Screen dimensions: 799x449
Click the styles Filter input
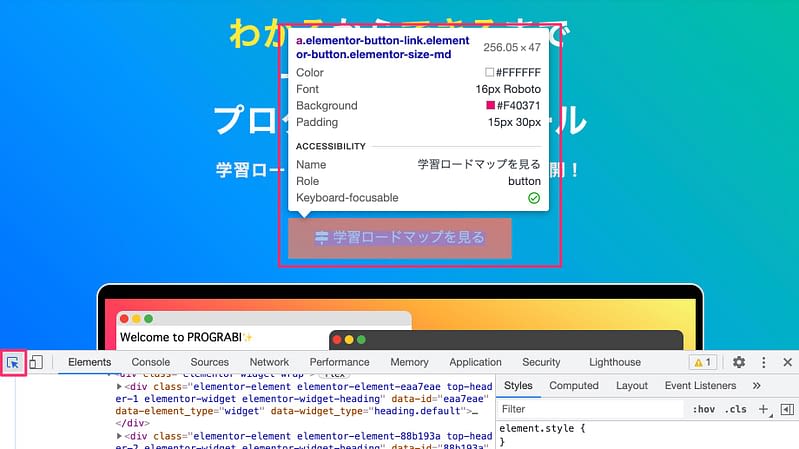591,409
